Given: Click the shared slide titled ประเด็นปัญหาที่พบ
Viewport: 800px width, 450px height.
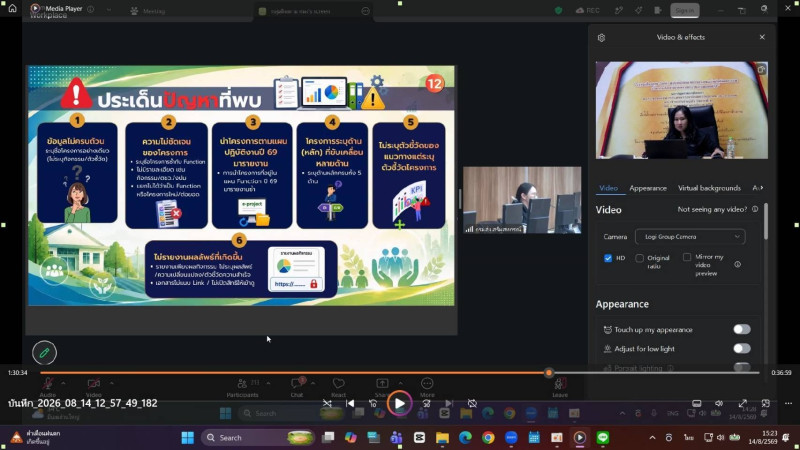Looking at the screenshot, I should click(x=241, y=186).
